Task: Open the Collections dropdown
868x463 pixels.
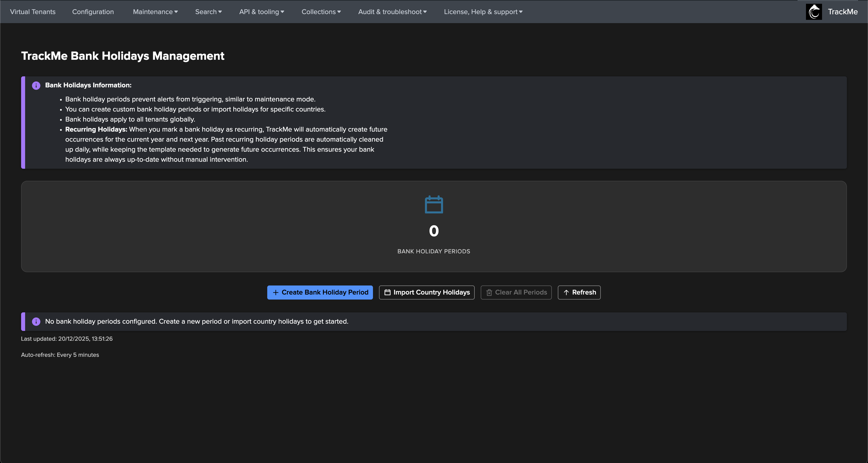Action: tap(321, 12)
